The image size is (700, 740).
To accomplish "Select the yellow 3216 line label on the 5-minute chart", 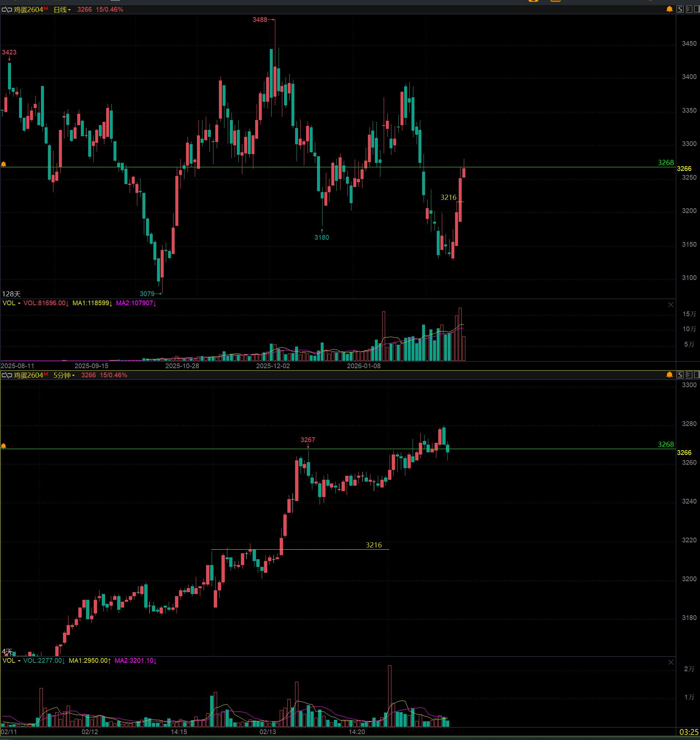I will point(373,545).
